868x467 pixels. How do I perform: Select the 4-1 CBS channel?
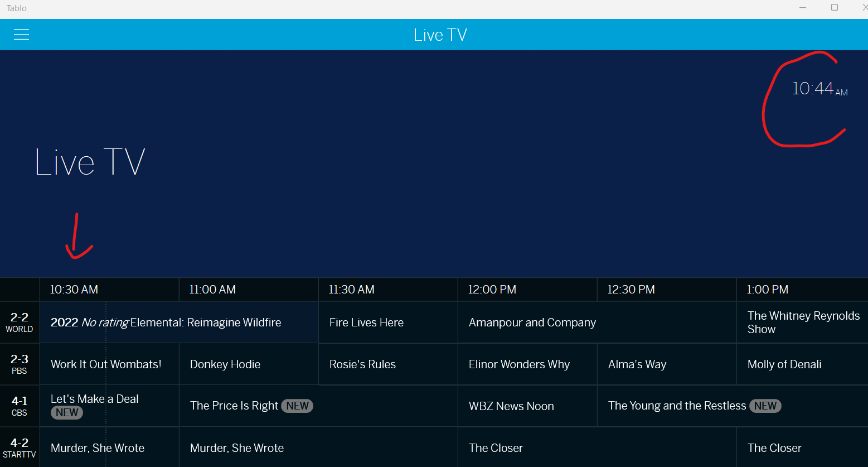coord(20,406)
